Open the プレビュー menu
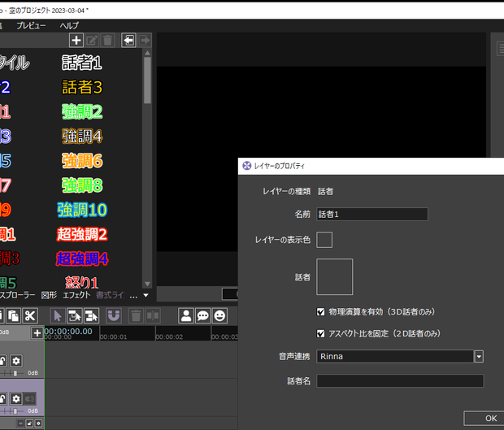 (x=31, y=25)
